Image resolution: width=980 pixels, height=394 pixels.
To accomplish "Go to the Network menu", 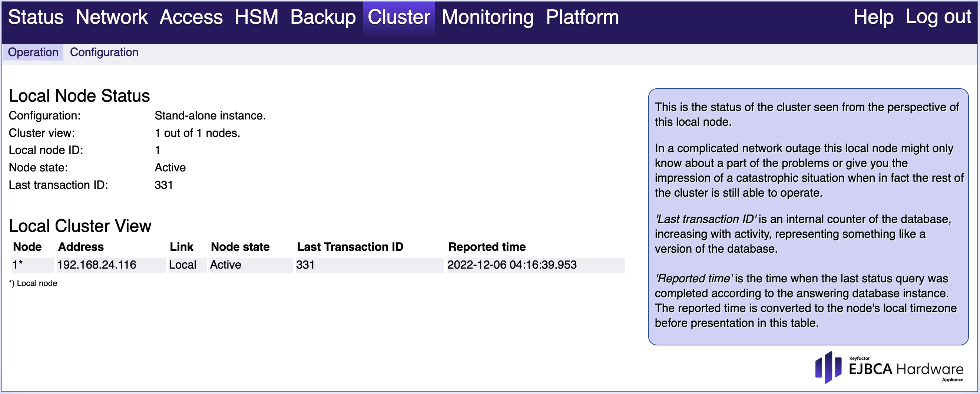I will point(112,17).
